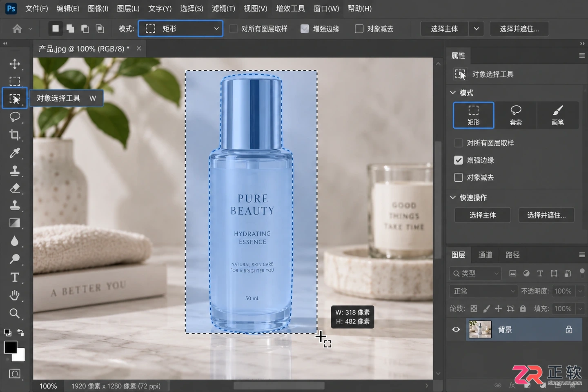Select the Hand tool
The width and height of the screenshot is (588, 392).
[15, 295]
